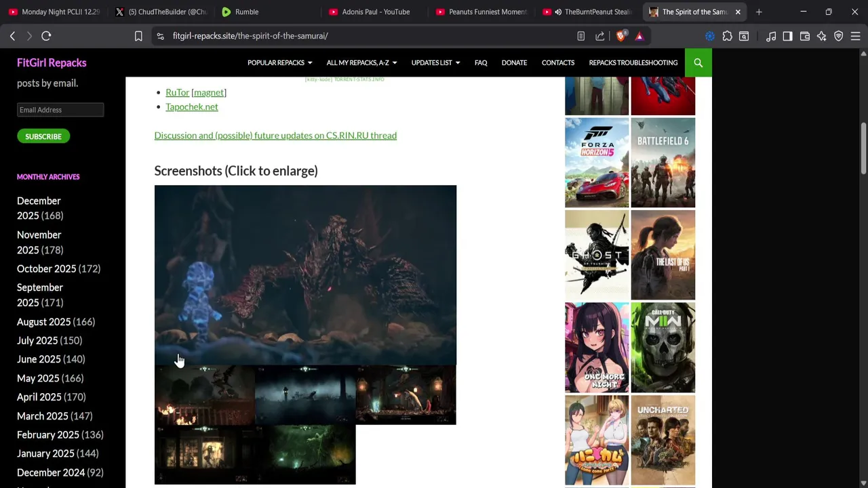Open the FAQ menu item
Screen dimensions: 868x488
click(481, 62)
